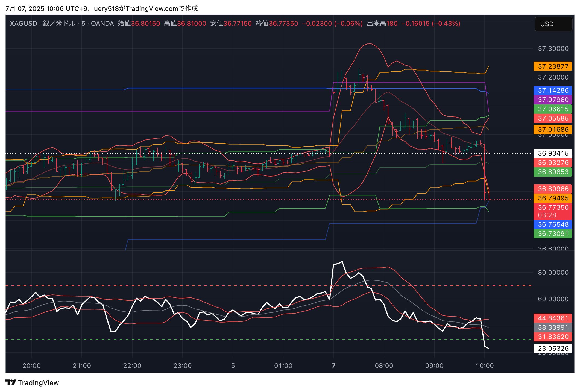Click the white 36.93415 price line label
The height and width of the screenshot is (392, 580).
[x=553, y=153]
